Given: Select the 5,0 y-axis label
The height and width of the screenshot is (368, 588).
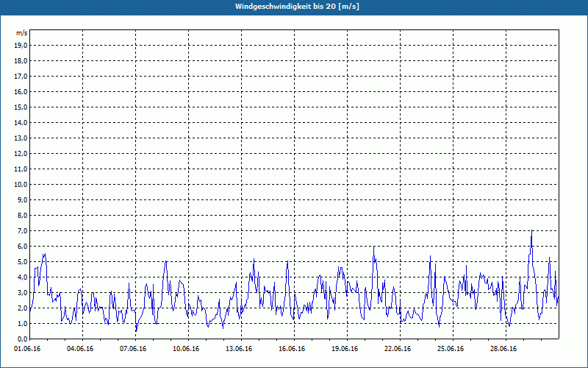Looking at the screenshot, I should (23, 262).
